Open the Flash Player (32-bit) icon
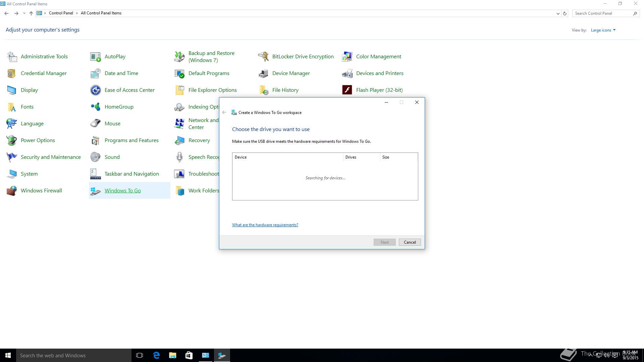 click(x=347, y=90)
